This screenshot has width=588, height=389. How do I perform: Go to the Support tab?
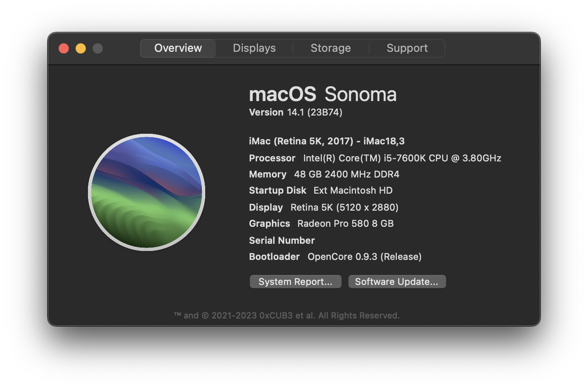[x=407, y=48]
